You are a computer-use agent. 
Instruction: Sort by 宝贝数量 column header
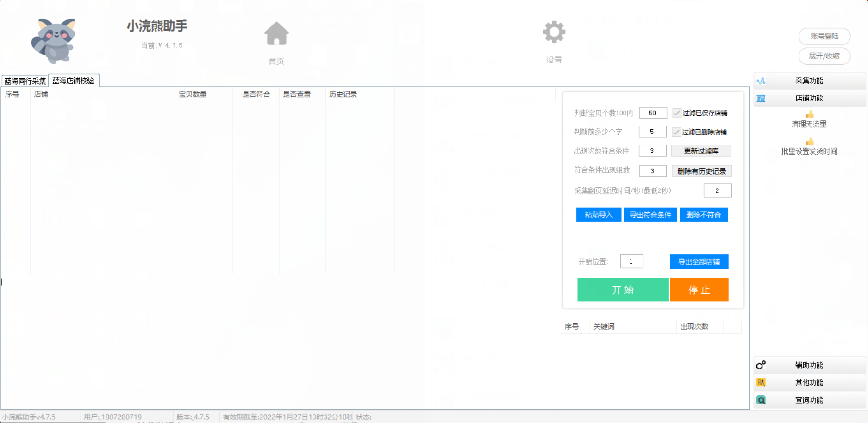pyautogui.click(x=193, y=95)
